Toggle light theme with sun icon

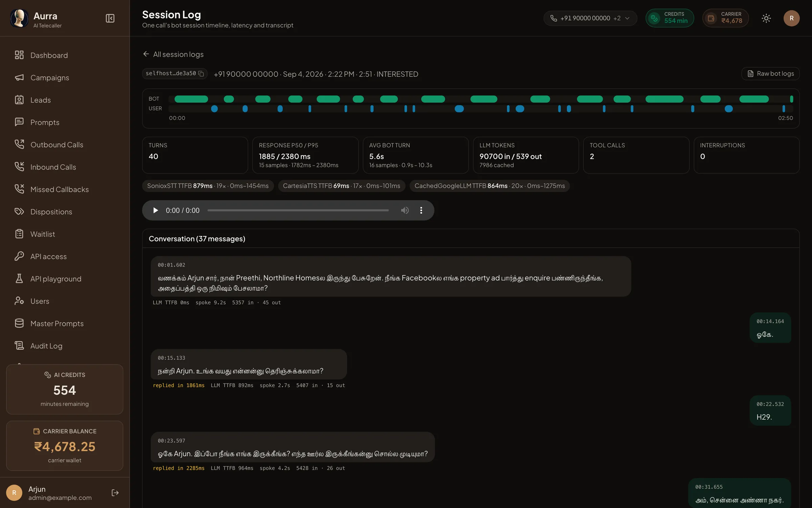click(766, 18)
